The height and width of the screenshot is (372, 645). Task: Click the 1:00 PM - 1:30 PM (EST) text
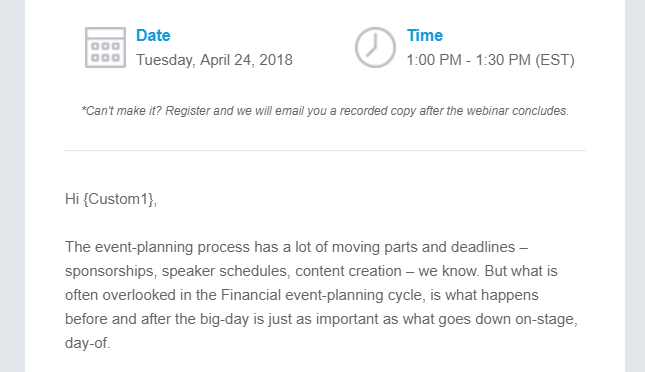pos(490,60)
